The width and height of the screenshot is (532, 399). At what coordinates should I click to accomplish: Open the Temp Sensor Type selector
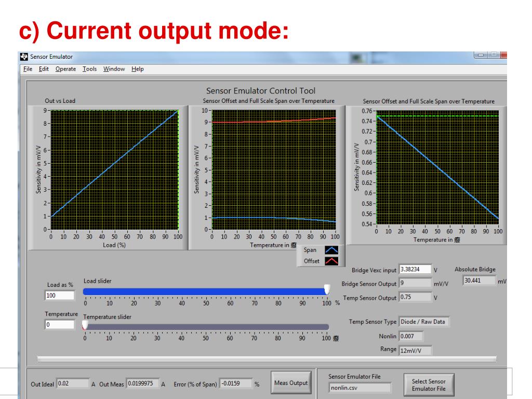tap(424, 322)
